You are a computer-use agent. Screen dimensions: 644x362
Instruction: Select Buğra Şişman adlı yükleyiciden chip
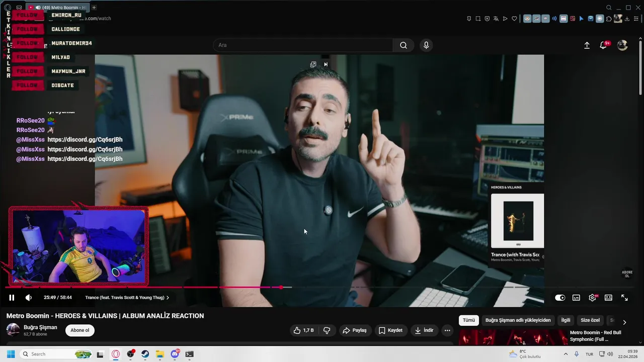[x=518, y=320]
